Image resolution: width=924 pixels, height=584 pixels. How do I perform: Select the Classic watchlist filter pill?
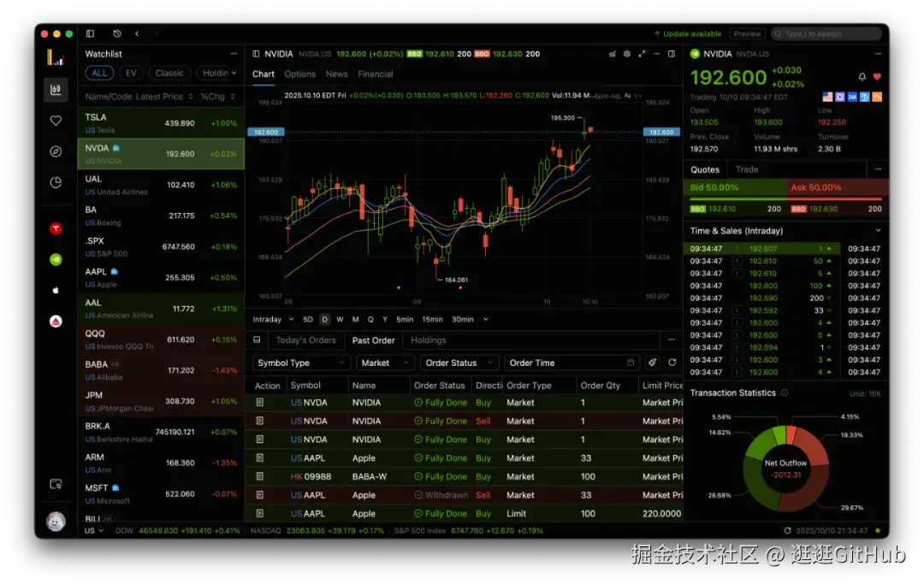(x=169, y=73)
